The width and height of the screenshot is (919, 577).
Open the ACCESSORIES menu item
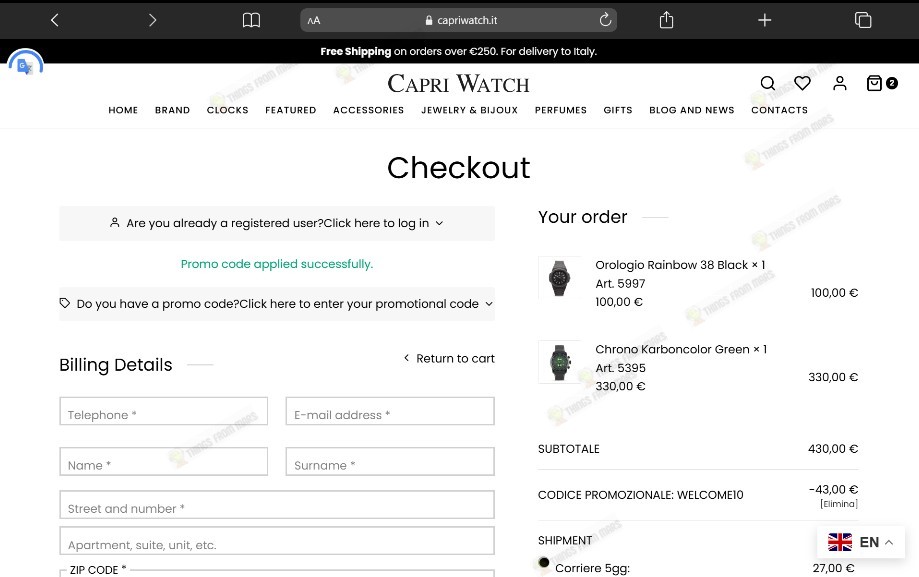[369, 110]
